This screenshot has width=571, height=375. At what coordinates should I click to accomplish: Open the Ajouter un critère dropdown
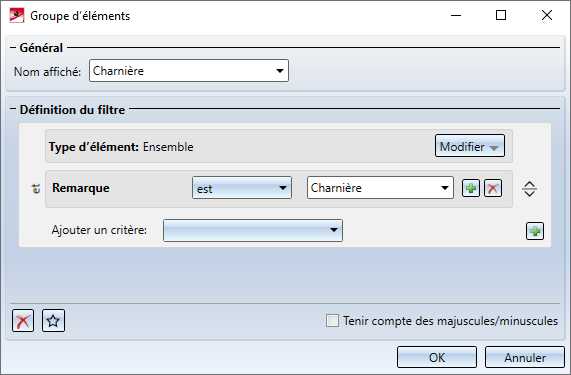253,230
